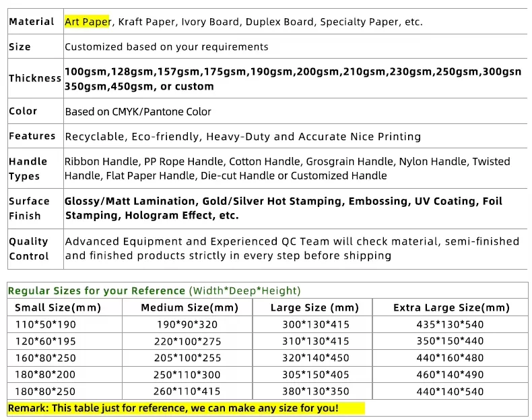The height and width of the screenshot is (420, 532).
Task: Click the 460*140*490 extra large cell
Action: pos(451,374)
